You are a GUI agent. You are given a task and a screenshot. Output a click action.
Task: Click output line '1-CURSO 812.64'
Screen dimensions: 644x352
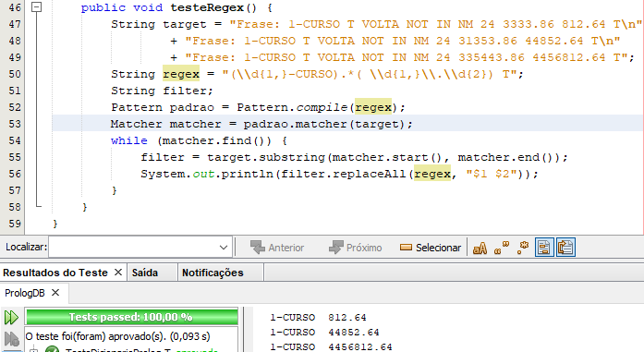click(318, 318)
